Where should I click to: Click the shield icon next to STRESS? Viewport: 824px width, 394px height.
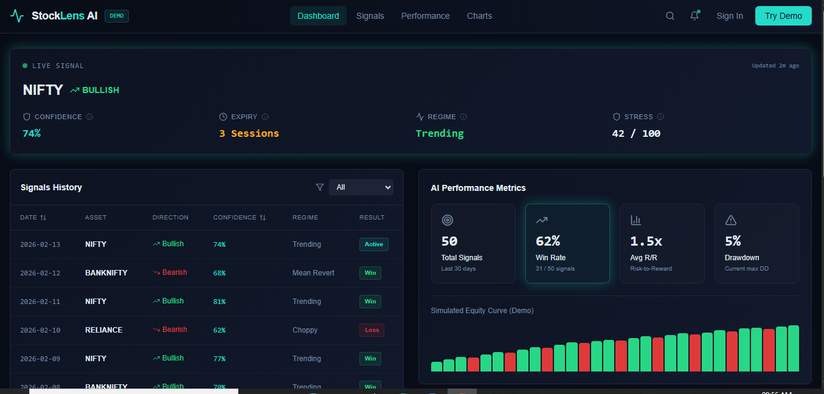616,117
